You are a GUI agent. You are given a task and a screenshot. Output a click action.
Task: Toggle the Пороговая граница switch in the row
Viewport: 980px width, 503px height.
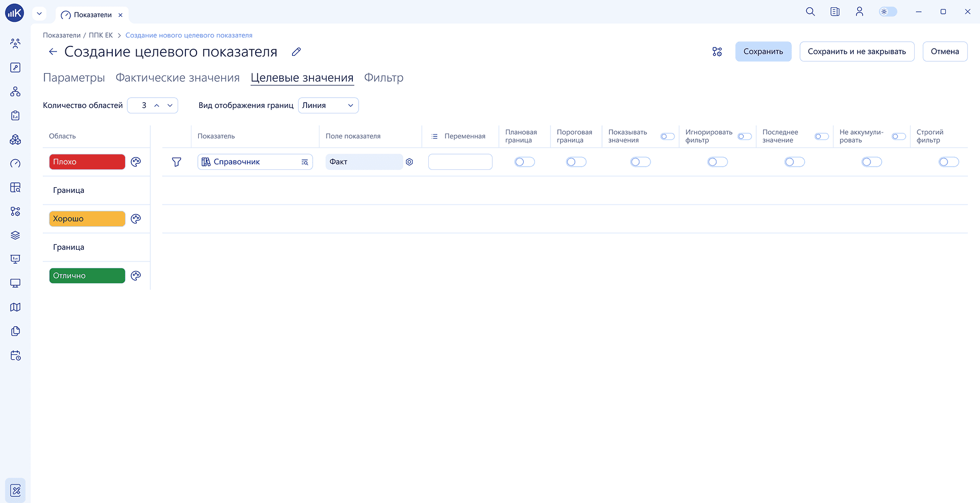coord(576,162)
